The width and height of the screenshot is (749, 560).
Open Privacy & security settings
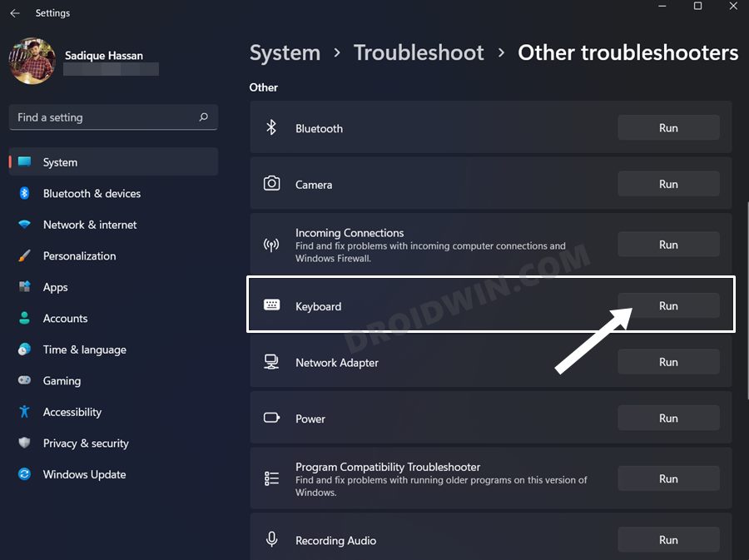click(86, 443)
